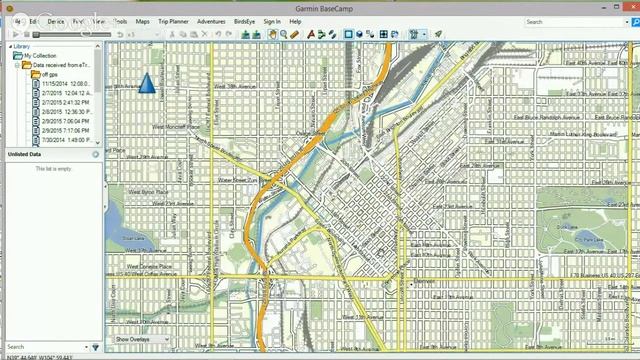
Task: Click the undo arrow icon
Action: tap(218, 35)
